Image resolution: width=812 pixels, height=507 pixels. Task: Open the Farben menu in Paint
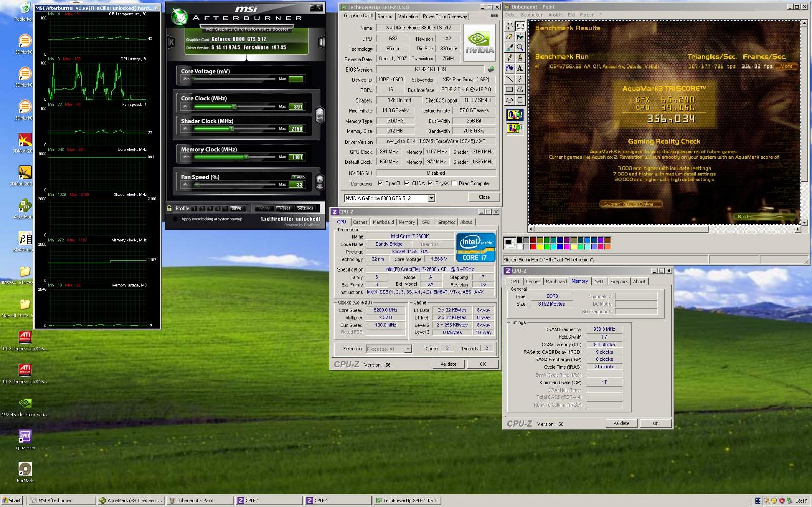(587, 15)
